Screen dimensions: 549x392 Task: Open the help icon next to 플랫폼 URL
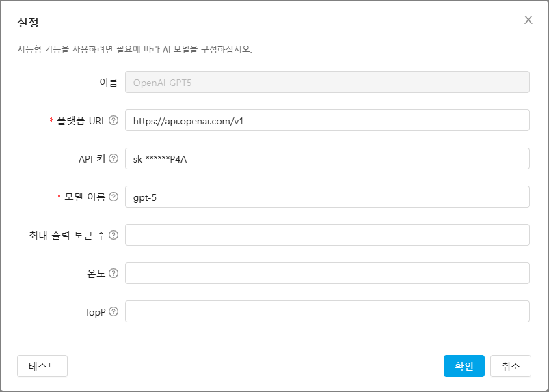coord(113,120)
